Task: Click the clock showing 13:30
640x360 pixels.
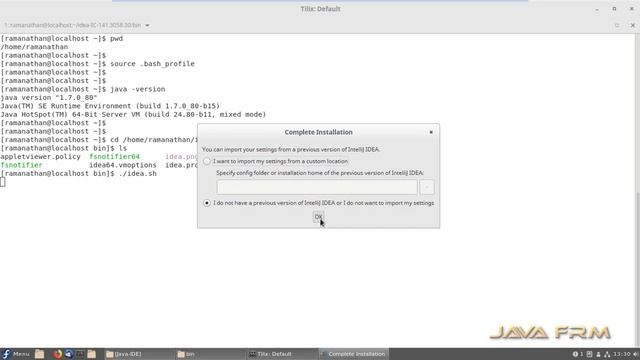Action: click(621, 354)
